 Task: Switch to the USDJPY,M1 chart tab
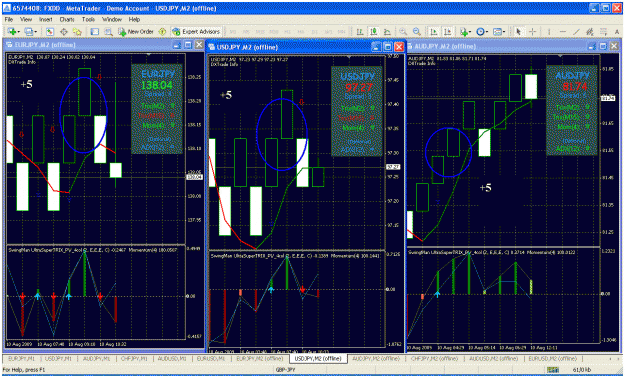point(58,359)
